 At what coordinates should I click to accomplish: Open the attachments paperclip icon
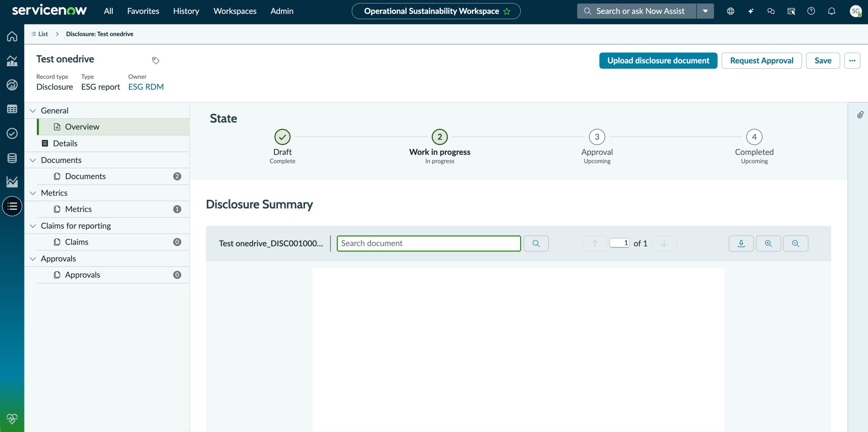pyautogui.click(x=860, y=115)
